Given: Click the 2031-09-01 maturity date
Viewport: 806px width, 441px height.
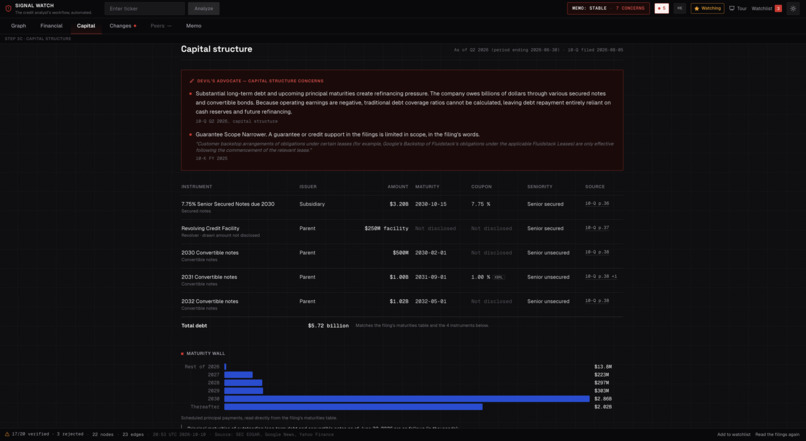Looking at the screenshot, I should [431, 277].
